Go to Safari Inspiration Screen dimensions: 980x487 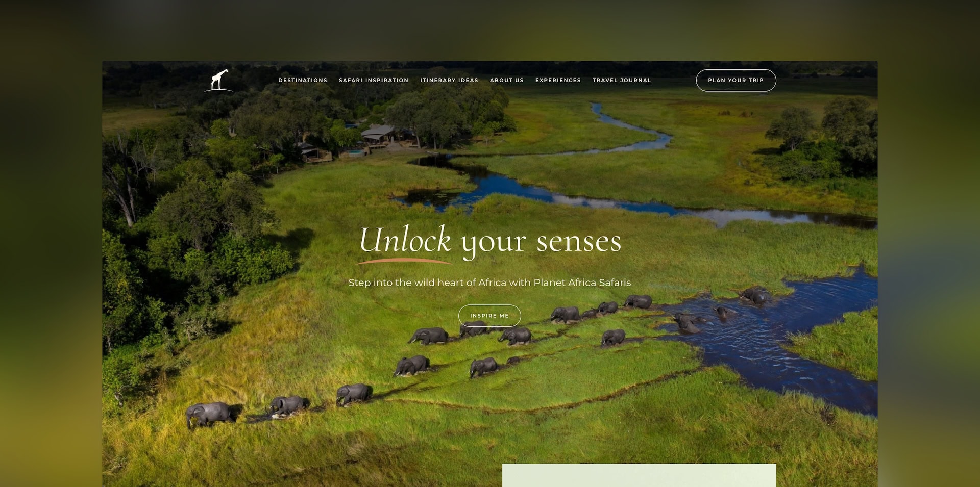374,80
